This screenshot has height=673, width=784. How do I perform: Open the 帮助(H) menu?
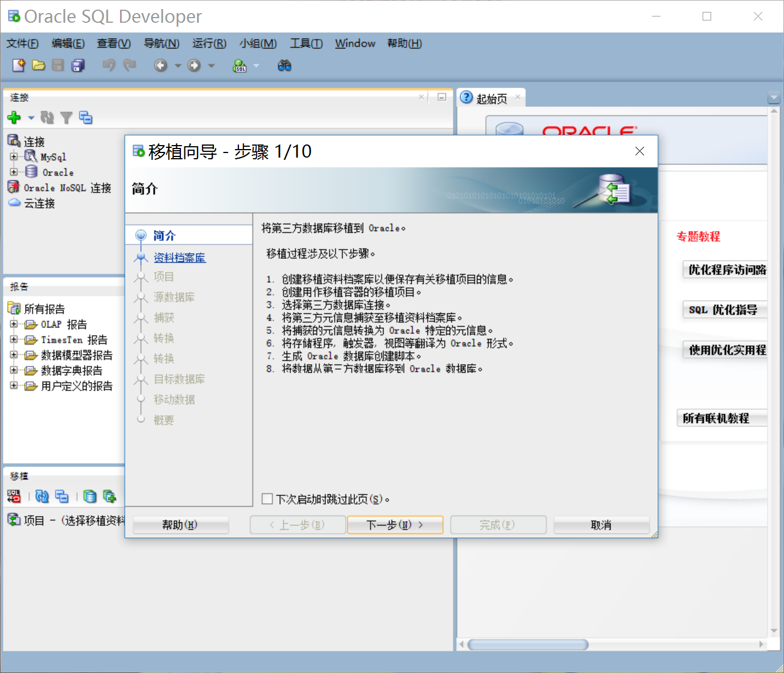[x=405, y=43]
